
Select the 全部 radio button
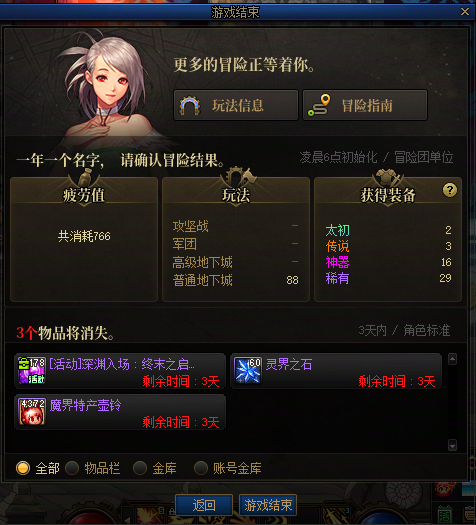(x=23, y=468)
